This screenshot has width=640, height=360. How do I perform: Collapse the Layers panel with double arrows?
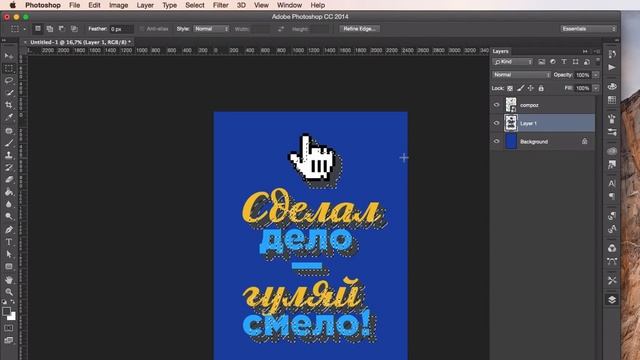[585, 51]
